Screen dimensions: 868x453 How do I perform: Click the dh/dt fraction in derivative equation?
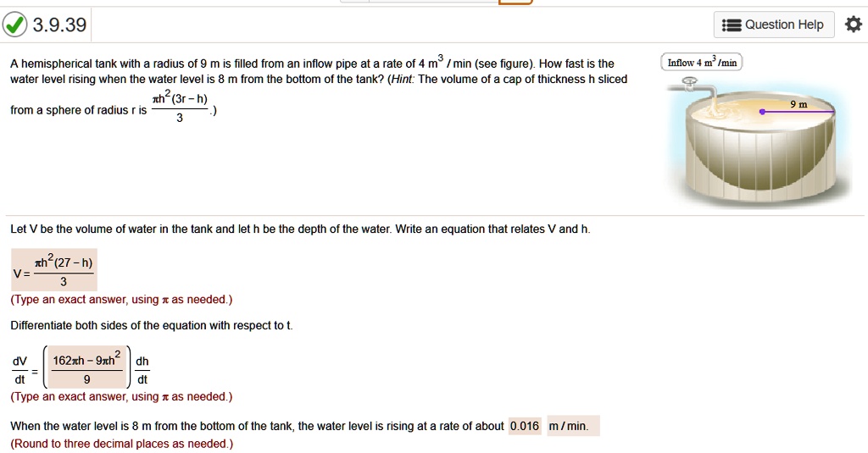point(142,370)
